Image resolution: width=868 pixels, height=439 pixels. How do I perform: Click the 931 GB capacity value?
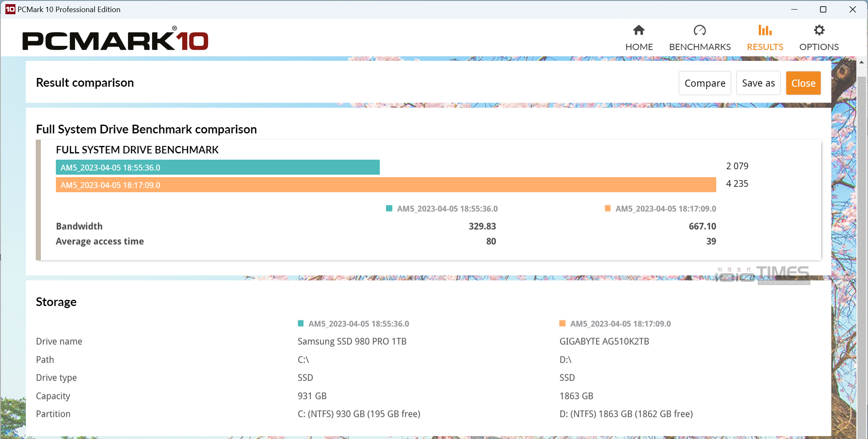pos(312,396)
